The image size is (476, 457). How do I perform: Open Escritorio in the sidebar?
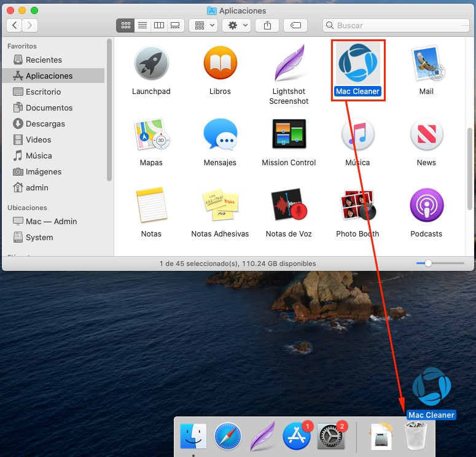pos(53,92)
